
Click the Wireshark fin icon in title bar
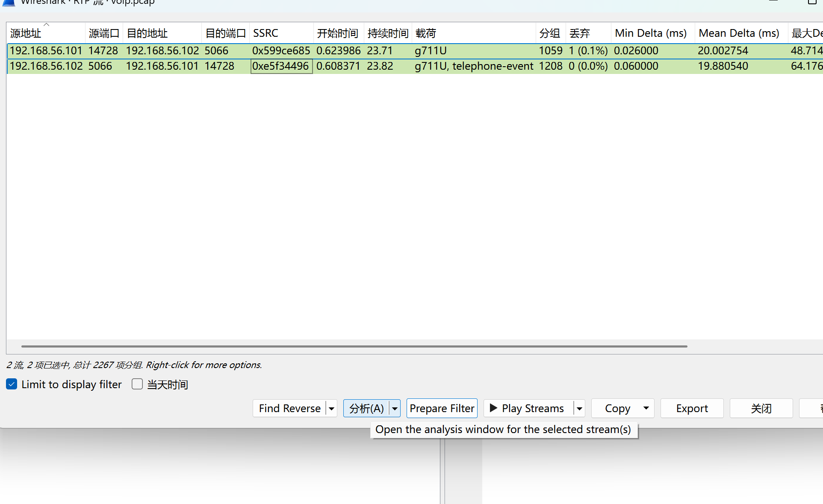[x=9, y=3]
